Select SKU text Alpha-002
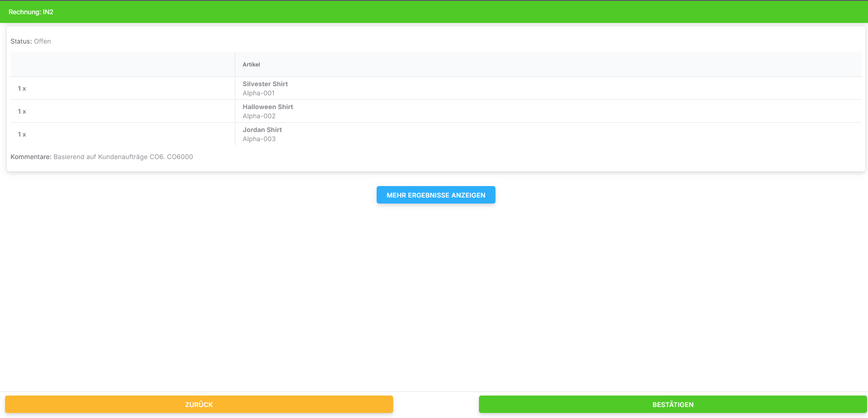Image resolution: width=868 pixels, height=418 pixels. click(x=259, y=116)
